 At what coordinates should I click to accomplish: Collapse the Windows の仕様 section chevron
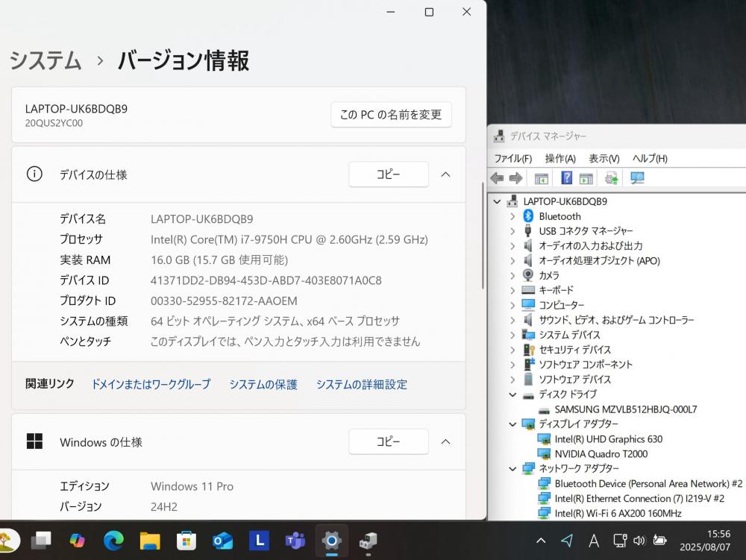click(x=446, y=441)
